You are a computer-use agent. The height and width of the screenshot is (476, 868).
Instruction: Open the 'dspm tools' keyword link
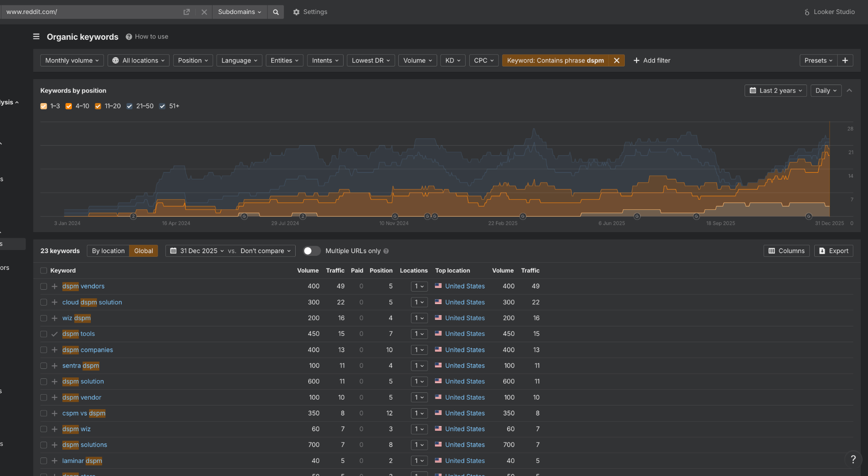click(79, 334)
